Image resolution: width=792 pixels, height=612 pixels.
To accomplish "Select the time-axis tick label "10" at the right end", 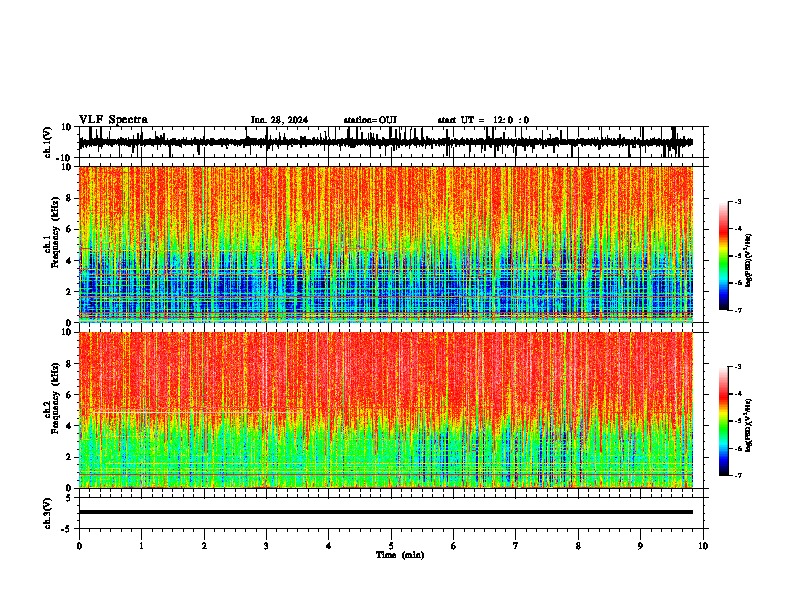I will [703, 546].
